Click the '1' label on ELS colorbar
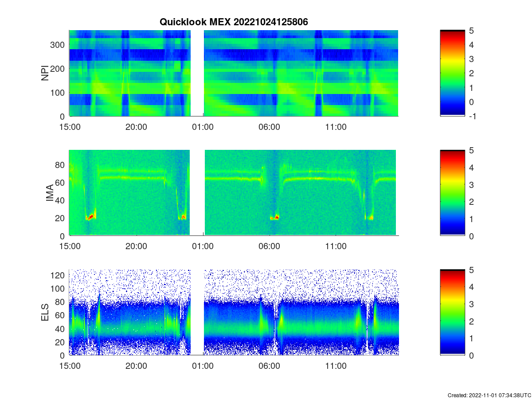The height and width of the screenshot is (399, 532). (x=472, y=338)
